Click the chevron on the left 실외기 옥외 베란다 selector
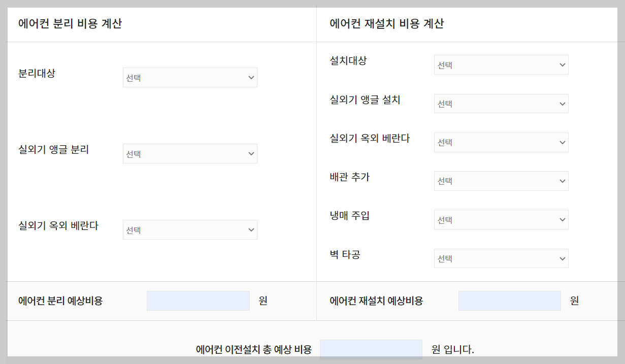This screenshot has width=625, height=364. click(251, 229)
